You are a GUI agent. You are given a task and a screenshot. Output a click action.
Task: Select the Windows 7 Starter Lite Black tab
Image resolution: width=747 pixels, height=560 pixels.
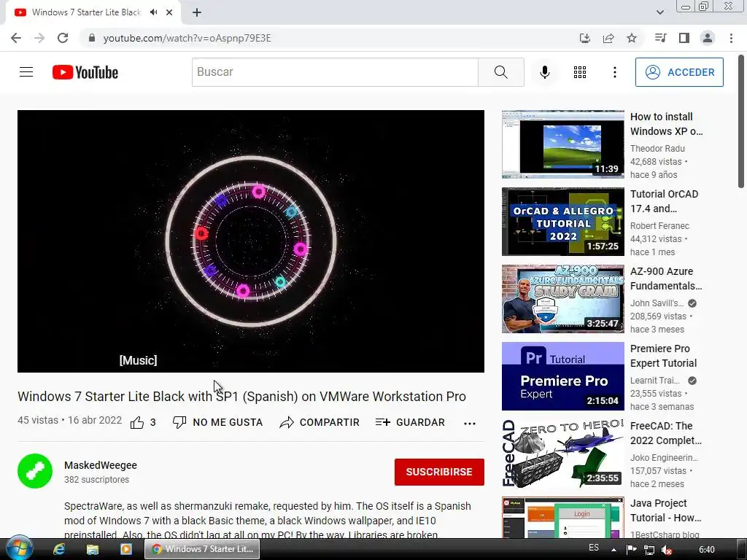[88, 12]
